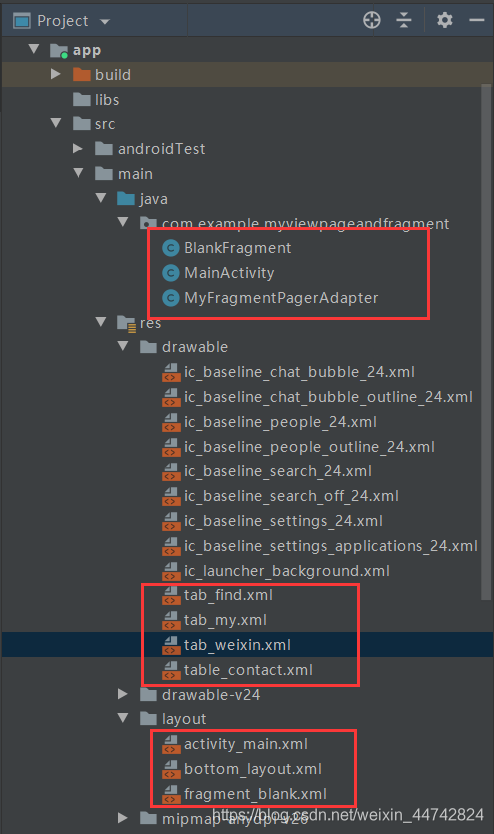The height and width of the screenshot is (834, 494).
Task: Click the tab_find.xml file icon
Action: click(171, 595)
